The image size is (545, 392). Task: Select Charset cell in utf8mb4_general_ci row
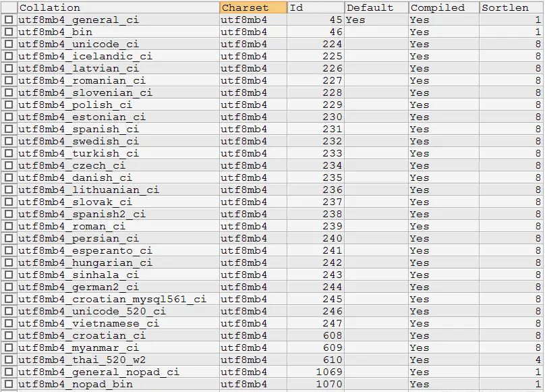pyautogui.click(x=254, y=20)
